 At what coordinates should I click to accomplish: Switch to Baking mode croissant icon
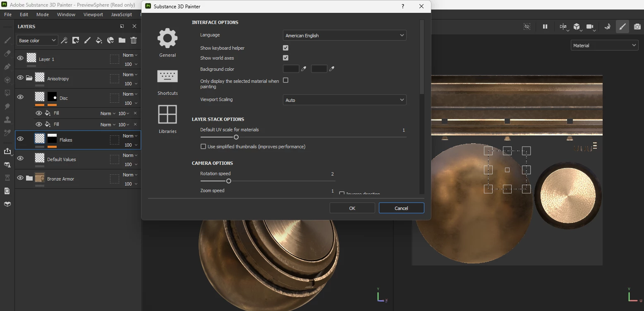click(x=608, y=27)
